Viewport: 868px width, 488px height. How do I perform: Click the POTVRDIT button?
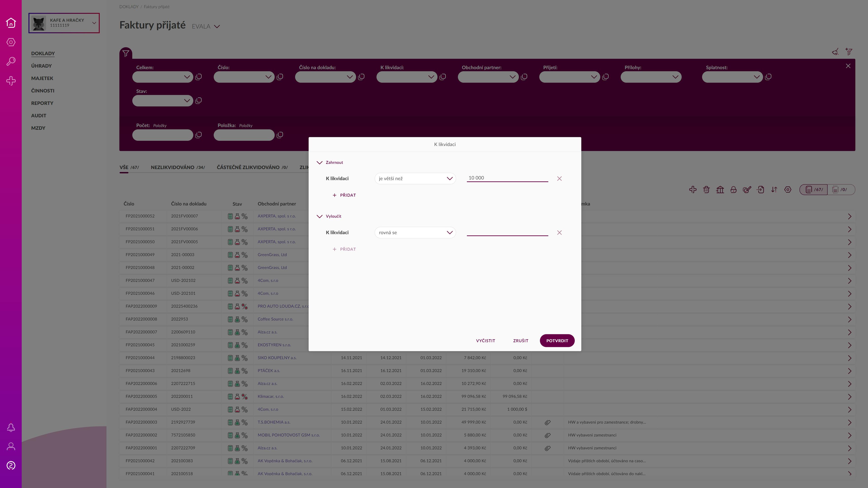(557, 340)
